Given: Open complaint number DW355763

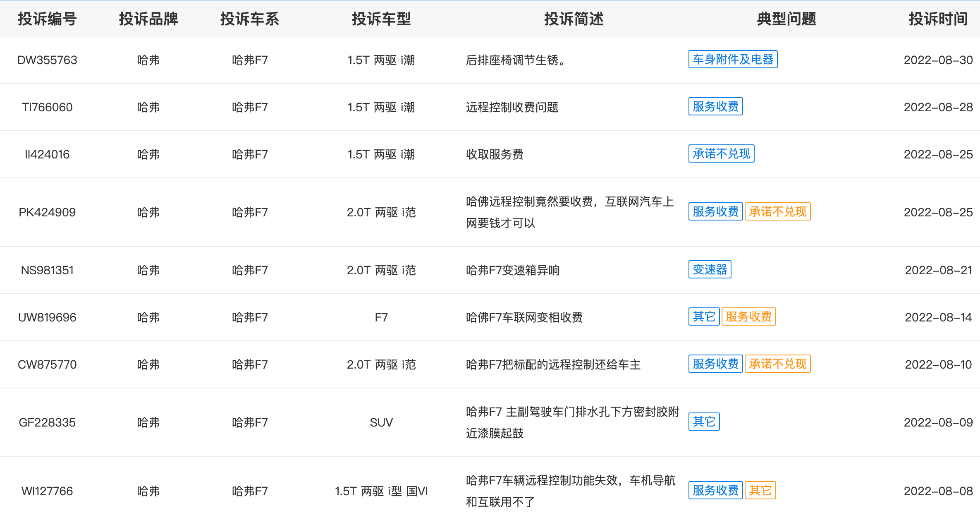Looking at the screenshot, I should tap(47, 60).
